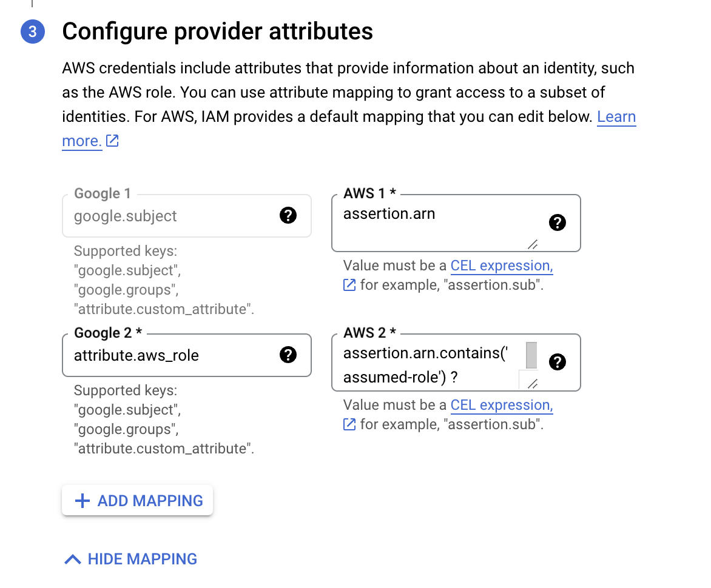Open the CEL expression link under AWS 1

tap(501, 266)
